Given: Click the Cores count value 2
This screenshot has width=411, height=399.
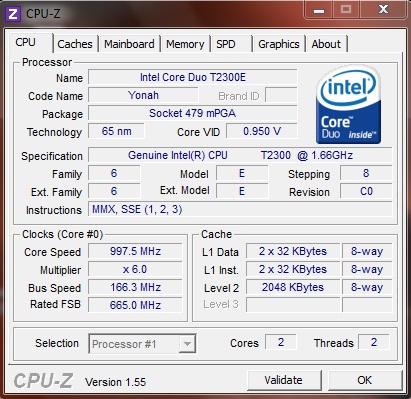Looking at the screenshot, I should [x=281, y=342].
